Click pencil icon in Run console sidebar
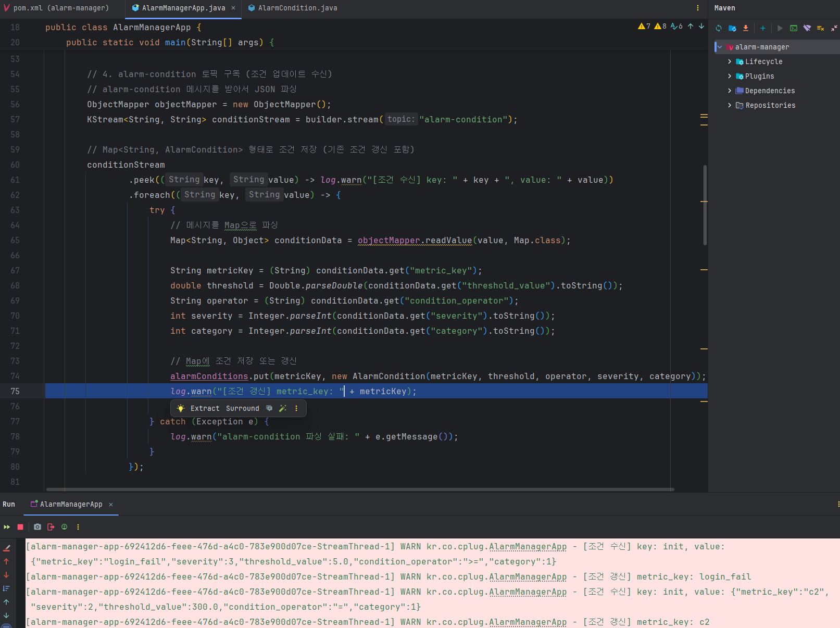The height and width of the screenshot is (628, 840). tap(7, 548)
